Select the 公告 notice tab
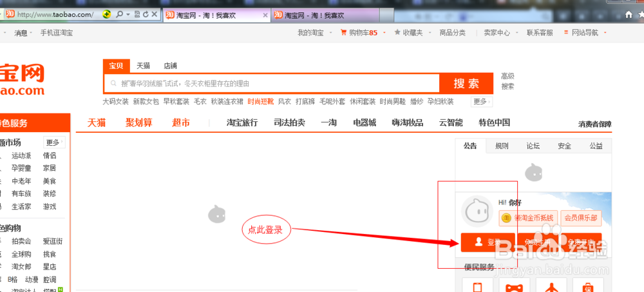Screen dimensions: 644x292 pos(470,146)
